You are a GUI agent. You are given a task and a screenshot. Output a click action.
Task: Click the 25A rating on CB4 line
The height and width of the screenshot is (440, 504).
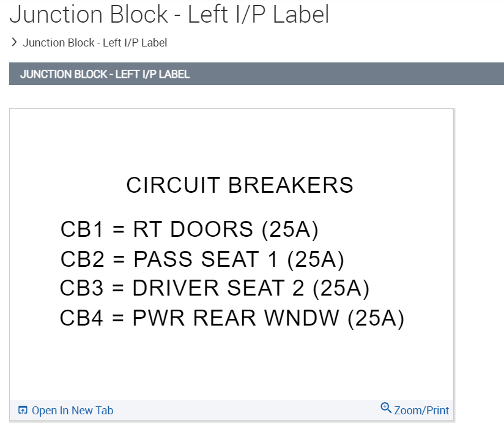[376, 319]
